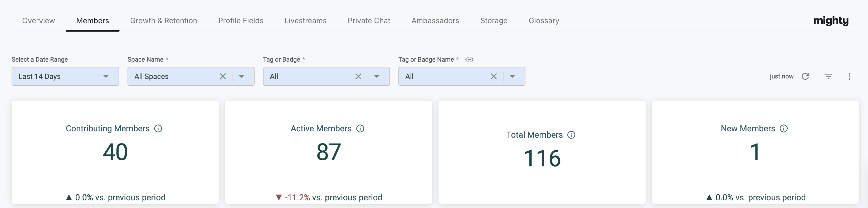Click info icon next to Total Members
The height and width of the screenshot is (208, 868).
pos(571,135)
